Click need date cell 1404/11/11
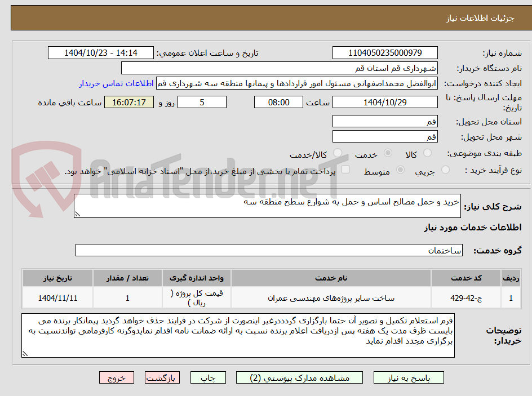 click(x=57, y=298)
